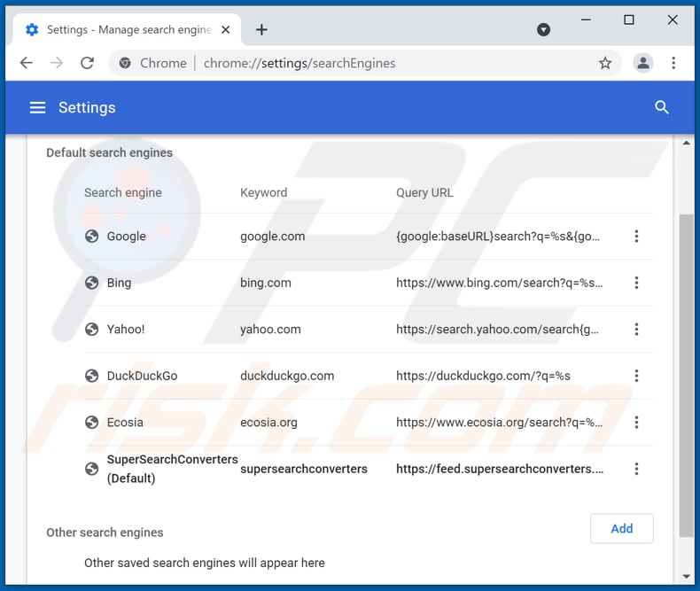Screen dimensions: 700x591
Task: Open more actions for DuckDuckGo entry
Action: tap(636, 376)
